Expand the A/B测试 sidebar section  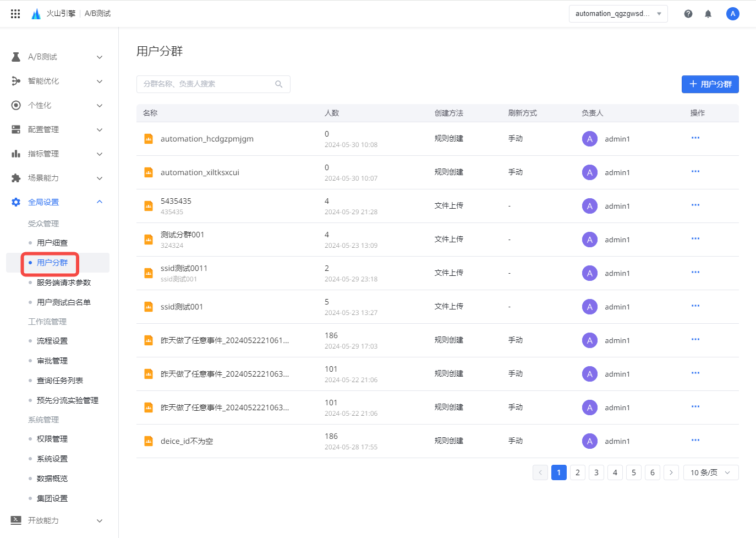(100, 57)
